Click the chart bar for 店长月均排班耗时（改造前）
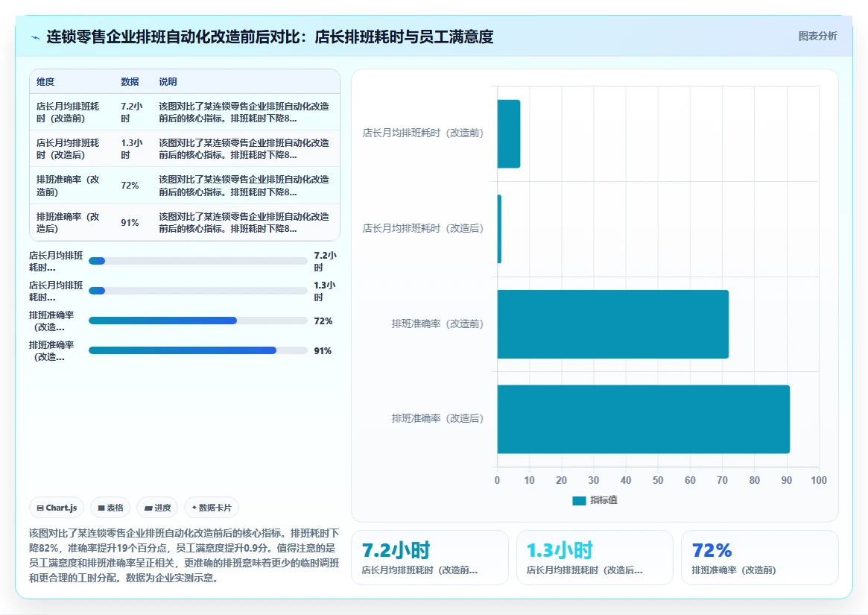 click(509, 133)
